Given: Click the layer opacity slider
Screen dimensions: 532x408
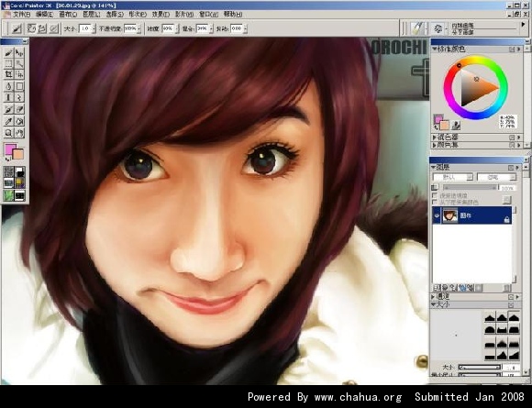Looking at the screenshot, I should [x=471, y=188].
